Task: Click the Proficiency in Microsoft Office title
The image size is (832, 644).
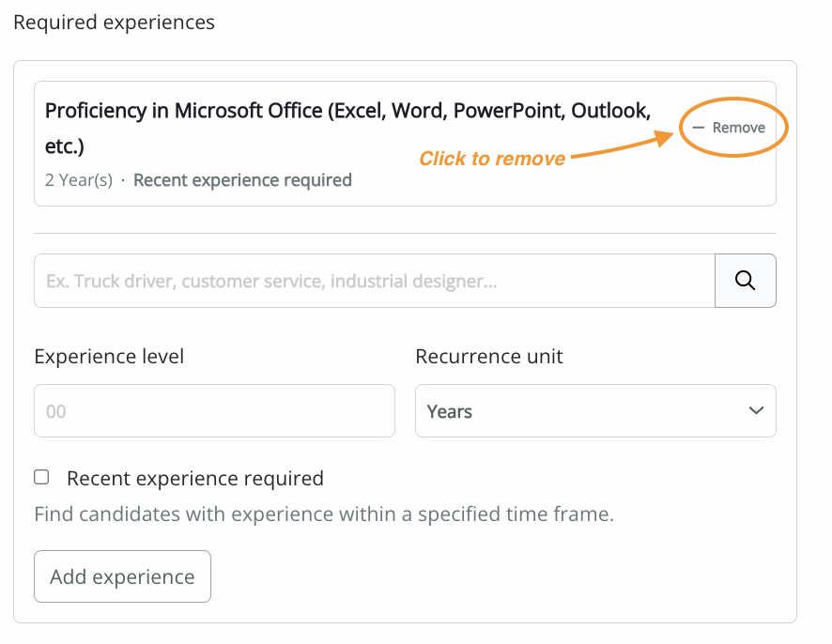Action: (347, 129)
